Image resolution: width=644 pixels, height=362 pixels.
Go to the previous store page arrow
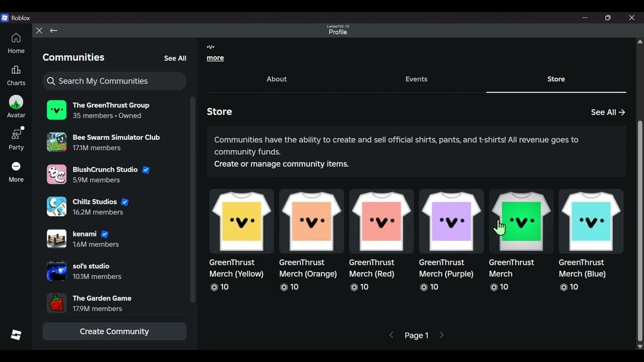[x=391, y=335]
